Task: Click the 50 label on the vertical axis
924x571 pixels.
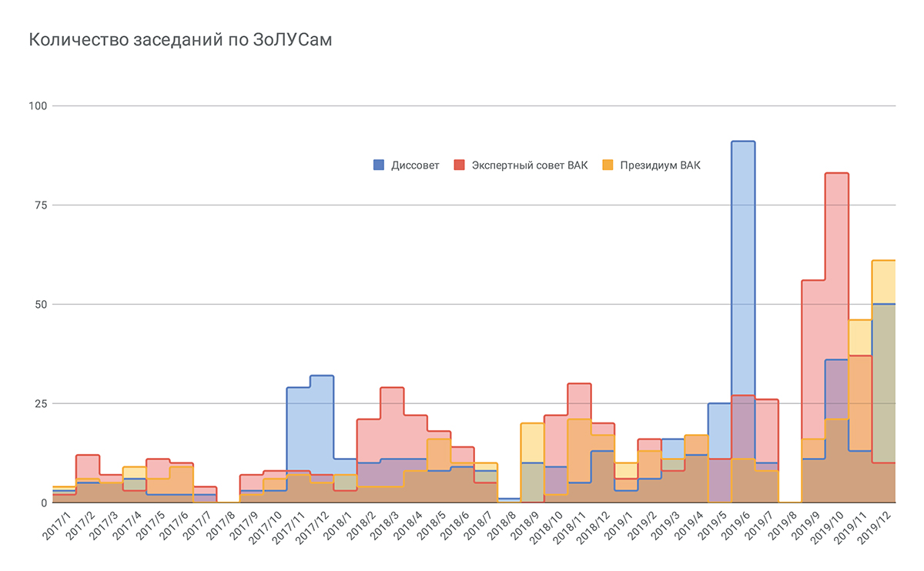Action: click(41, 304)
